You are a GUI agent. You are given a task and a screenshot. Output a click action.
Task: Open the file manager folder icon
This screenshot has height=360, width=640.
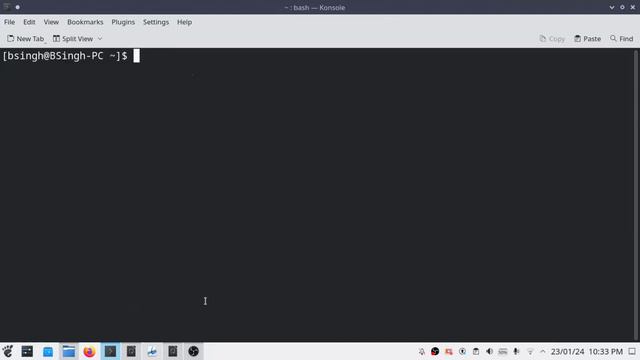click(69, 351)
